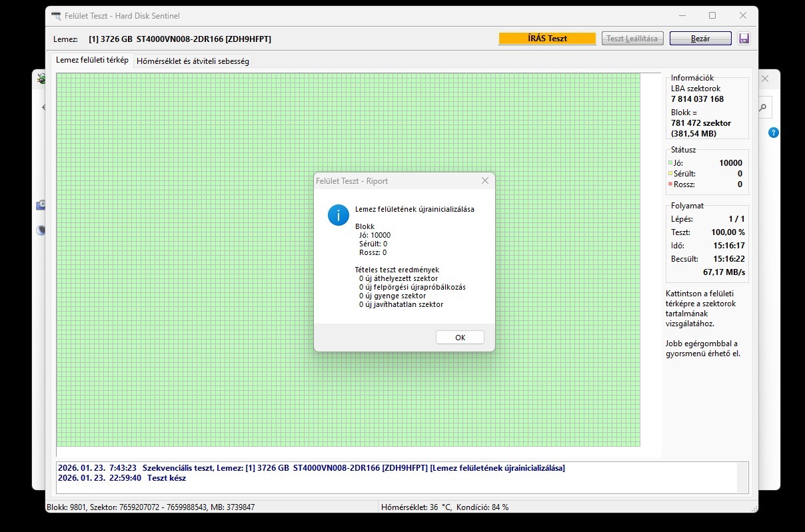Click the LBA value 7 814 037 168
The height and width of the screenshot is (532, 805).
pos(697,99)
